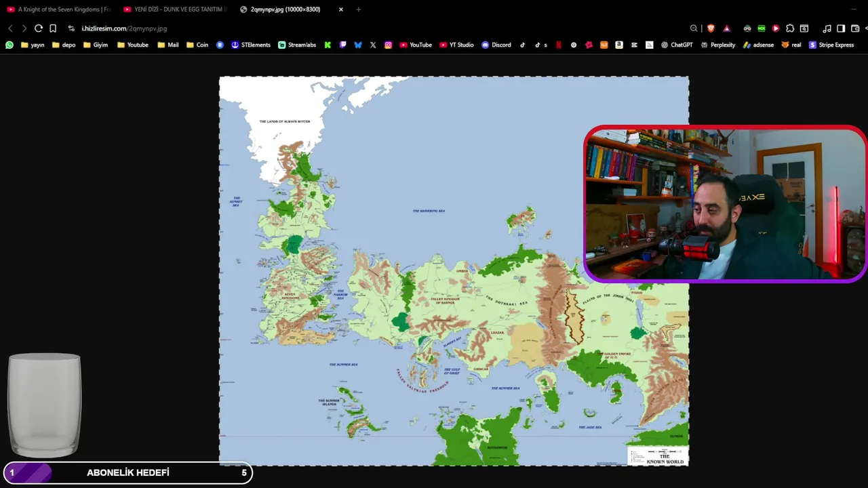Screen dimensions: 868x488
Task: Open the yayın bookmarks folder
Action: tap(33, 45)
